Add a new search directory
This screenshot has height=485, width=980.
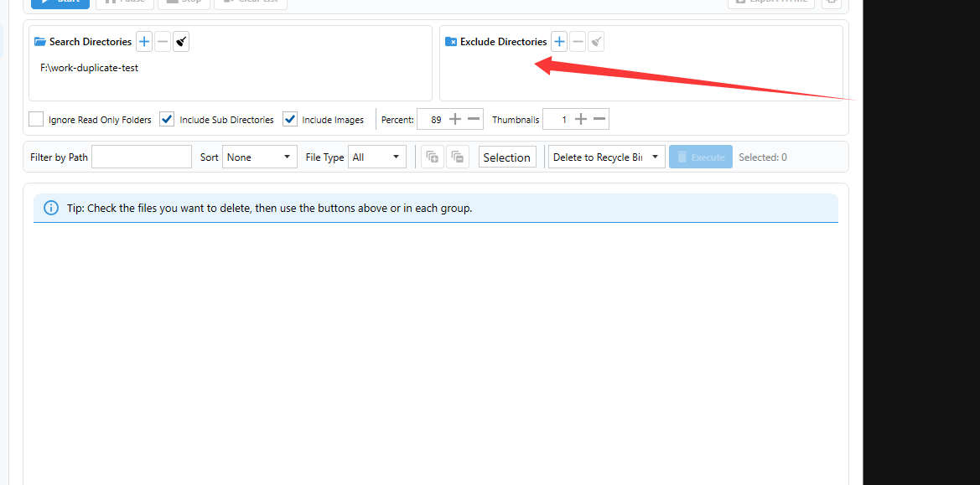click(144, 42)
